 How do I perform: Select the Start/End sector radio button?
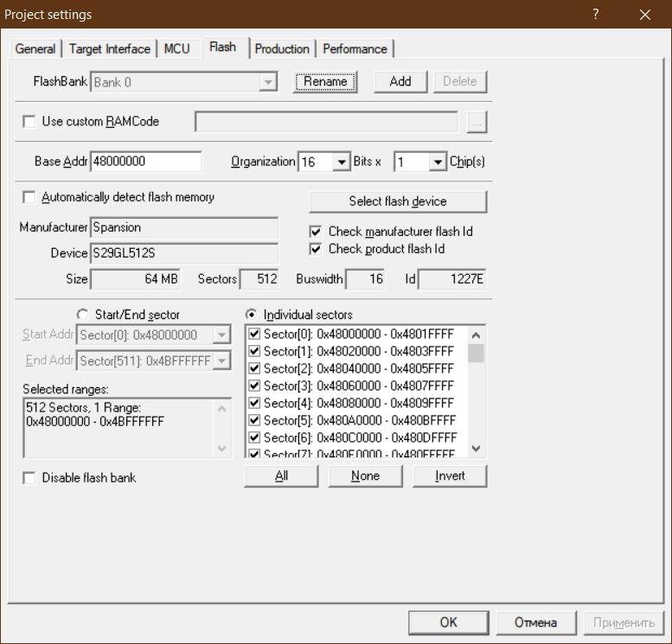click(83, 315)
